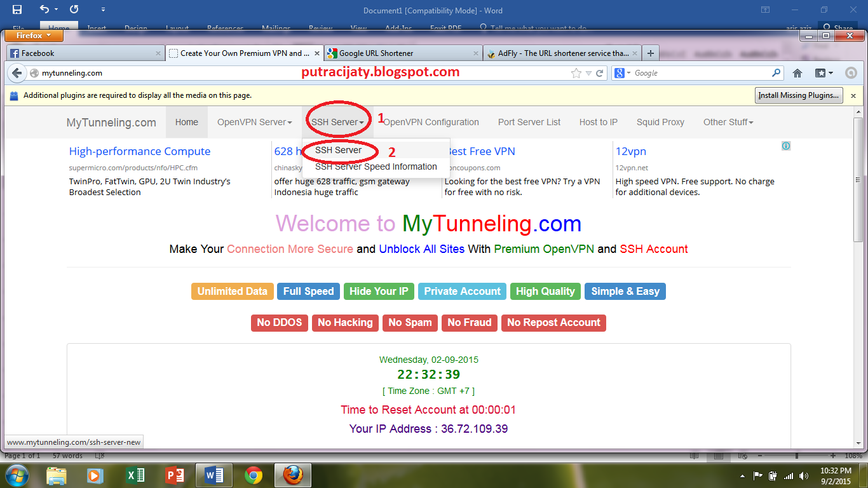
Task: Choose SSH Server from the dropdown list
Action: tap(376, 150)
